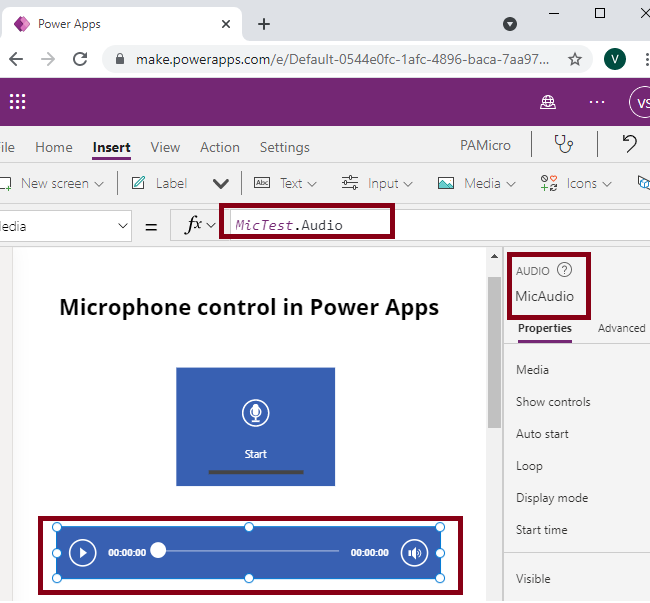Open the app launcher waffle icon
The image size is (650, 603).
[x=17, y=102]
